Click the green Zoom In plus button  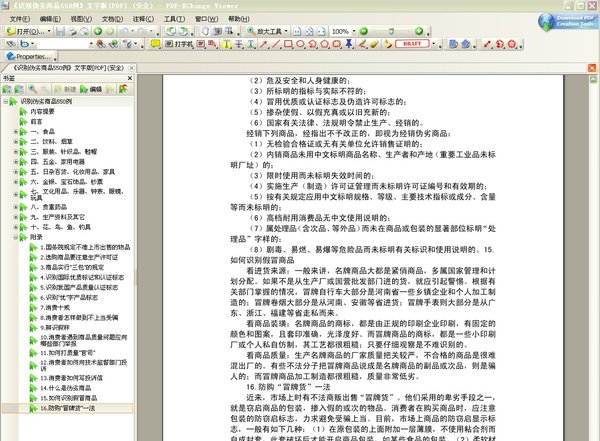[419, 31]
